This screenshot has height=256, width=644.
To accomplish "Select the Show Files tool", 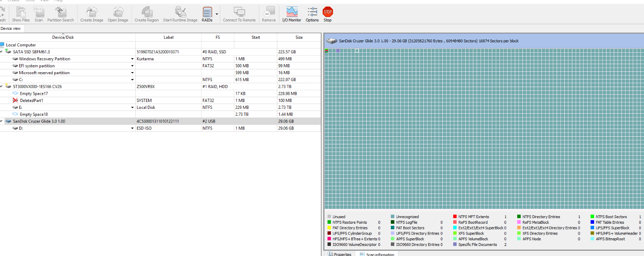I will [21, 14].
